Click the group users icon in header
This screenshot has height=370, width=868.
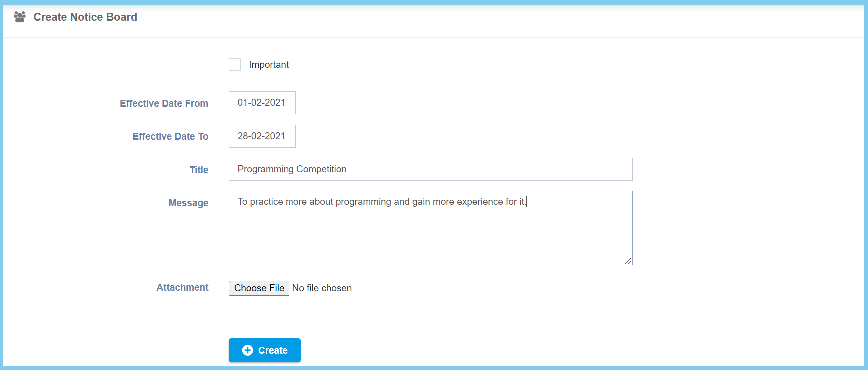click(x=20, y=17)
